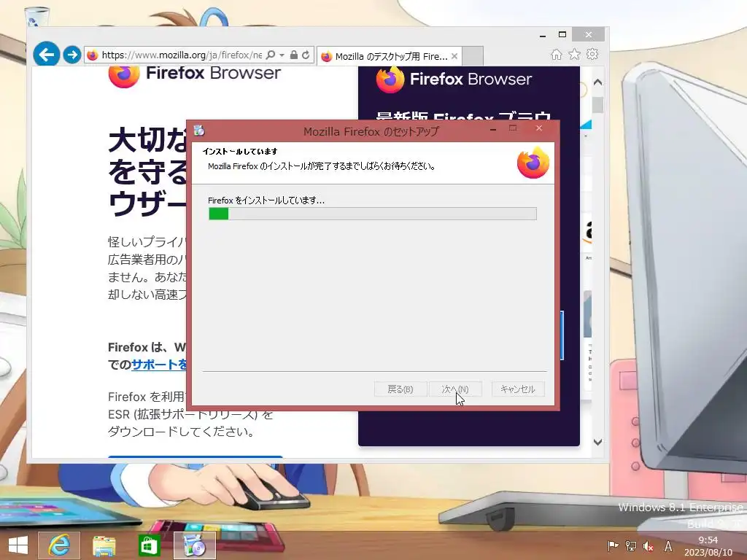View site security via the lock icon
The width and height of the screenshot is (747, 560).
pos(294,55)
